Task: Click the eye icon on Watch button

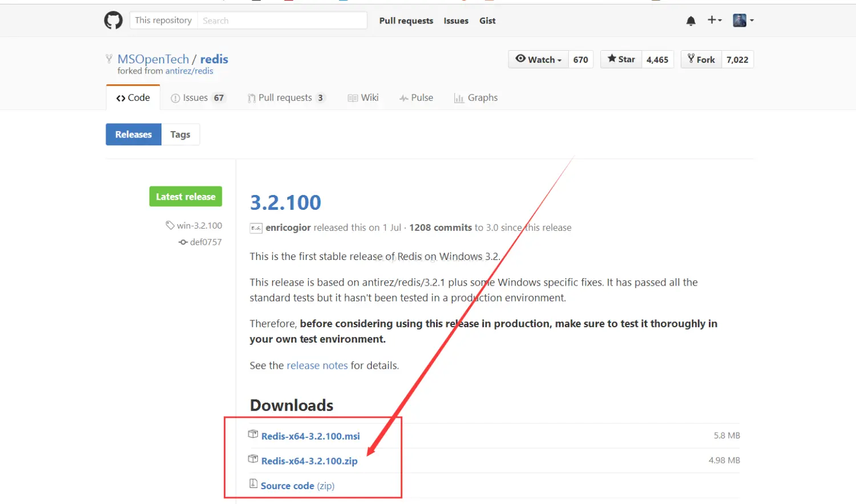Action: pos(520,58)
